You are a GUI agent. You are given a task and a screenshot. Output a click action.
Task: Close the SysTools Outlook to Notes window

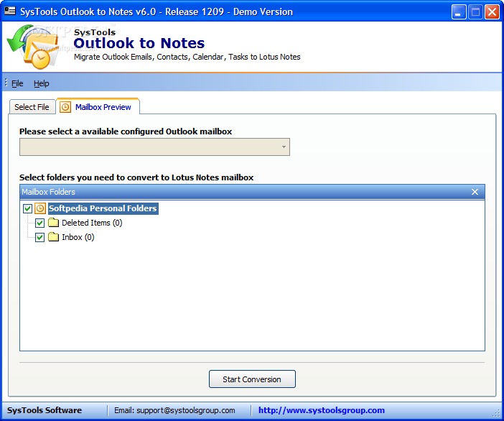click(492, 12)
